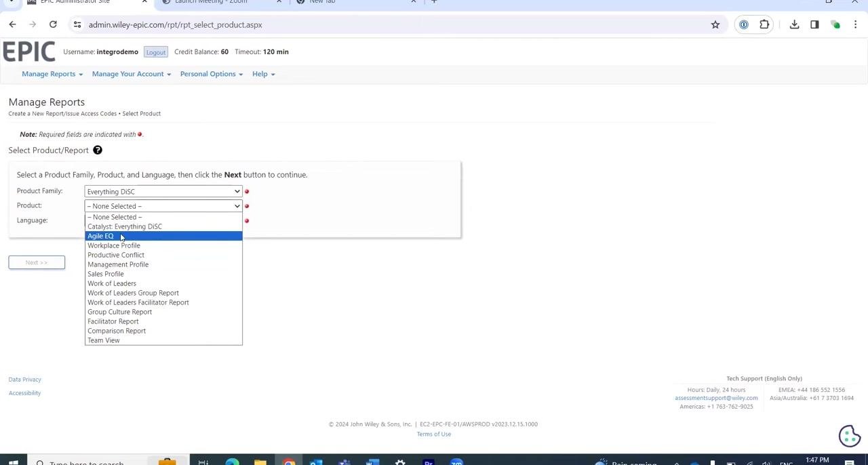Close the New Tab tab
This screenshot has width=868, height=465.
[413, 2]
